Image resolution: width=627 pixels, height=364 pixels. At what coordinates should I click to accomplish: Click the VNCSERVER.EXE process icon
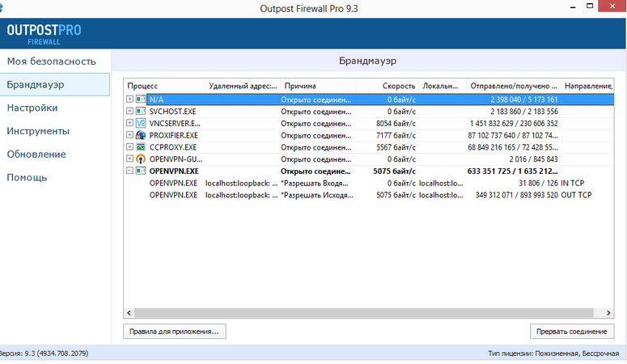(141, 123)
